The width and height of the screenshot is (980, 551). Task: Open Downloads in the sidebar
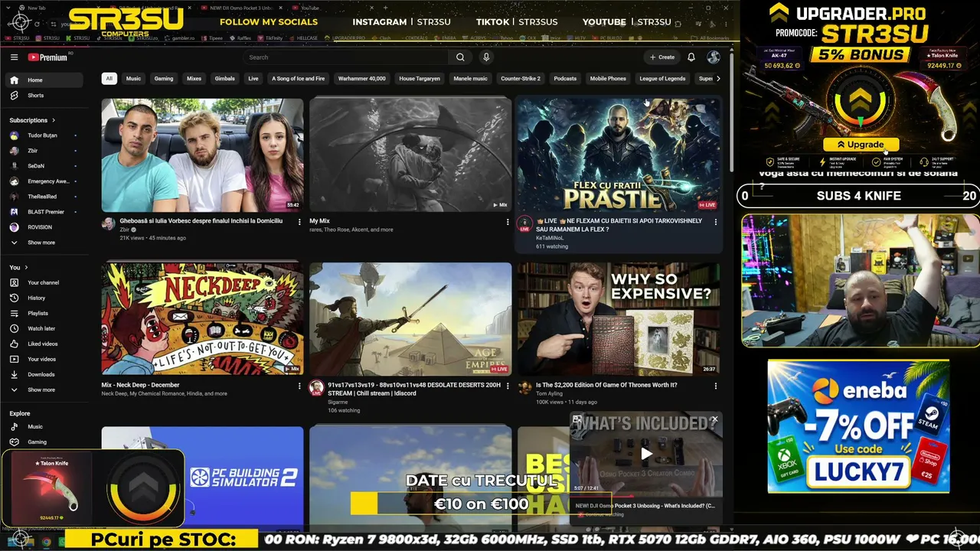click(x=44, y=374)
